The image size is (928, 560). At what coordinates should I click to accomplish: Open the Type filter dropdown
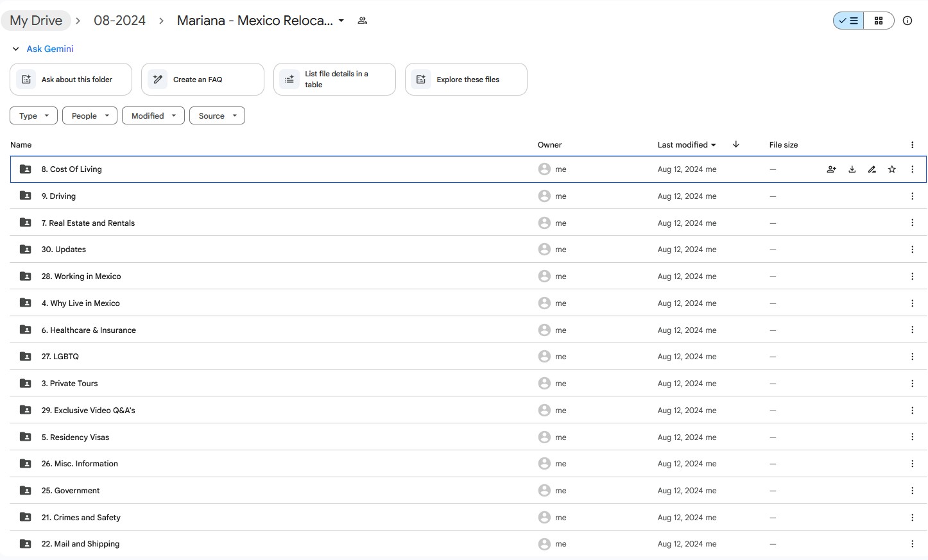[x=34, y=115]
